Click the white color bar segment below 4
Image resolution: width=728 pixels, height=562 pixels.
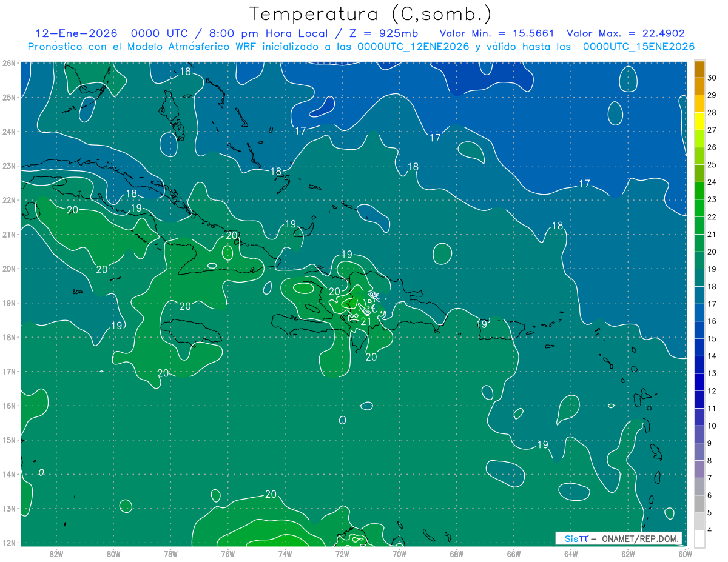(x=699, y=538)
